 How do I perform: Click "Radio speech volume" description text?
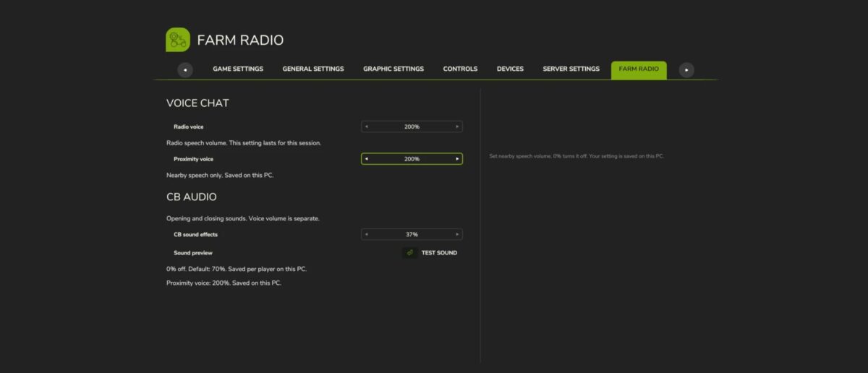(244, 143)
